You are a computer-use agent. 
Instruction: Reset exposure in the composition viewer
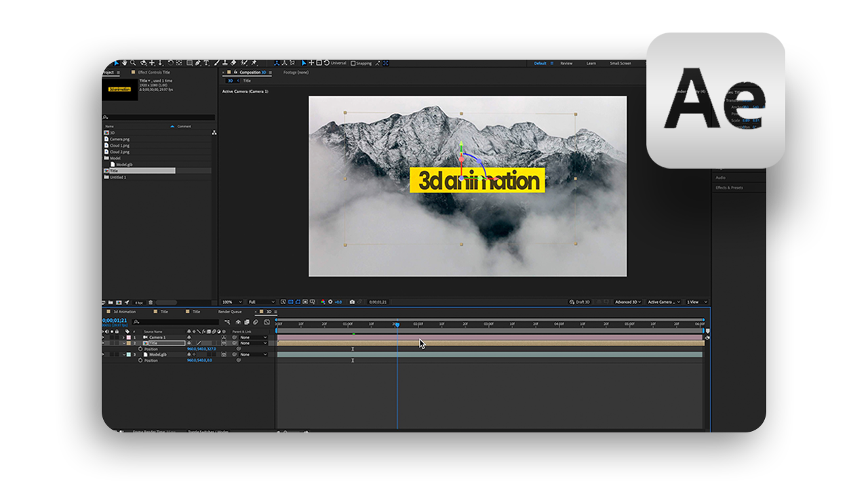pos(330,302)
